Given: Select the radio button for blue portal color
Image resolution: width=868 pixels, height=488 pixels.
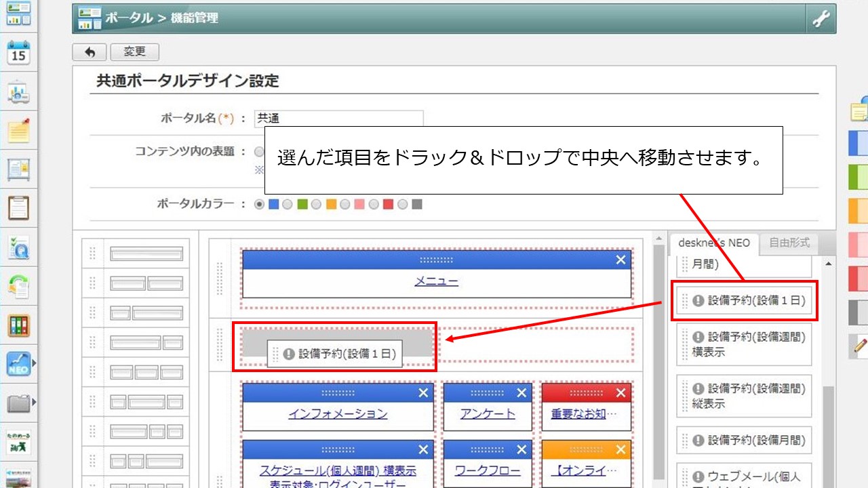Looking at the screenshot, I should coord(259,204).
